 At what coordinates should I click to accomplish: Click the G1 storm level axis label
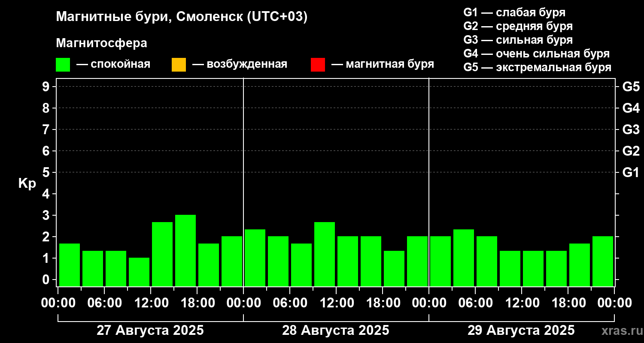[x=631, y=172]
